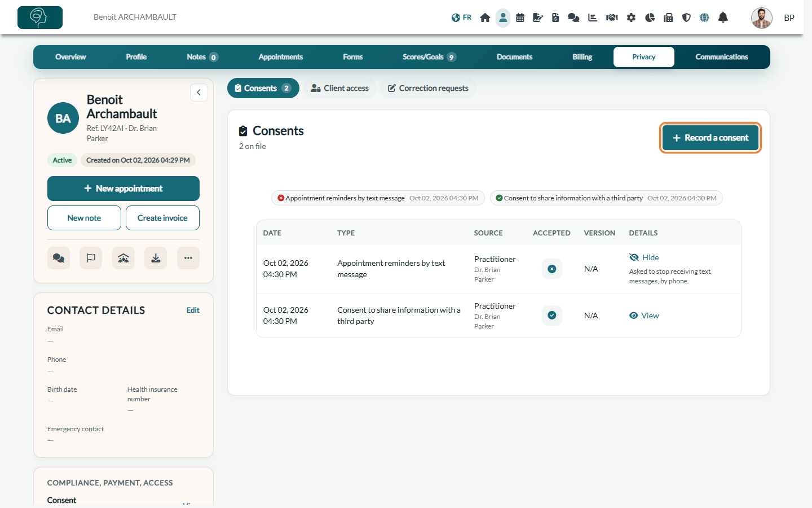The image size is (812, 508).
Task: Click the flag icon button
Action: click(91, 258)
